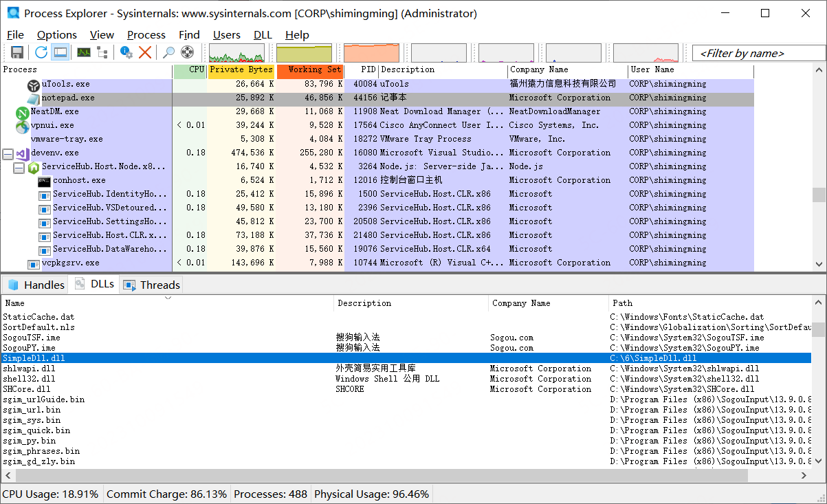Sort processes by Working Set column
Screen dimensions: 827x504
click(x=311, y=70)
